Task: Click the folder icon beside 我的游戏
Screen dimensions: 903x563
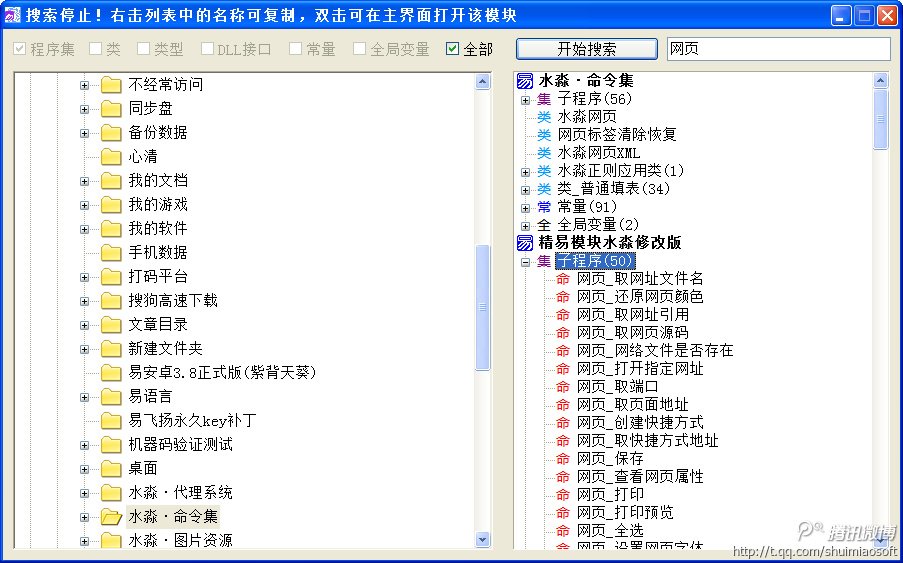Action: tap(111, 205)
